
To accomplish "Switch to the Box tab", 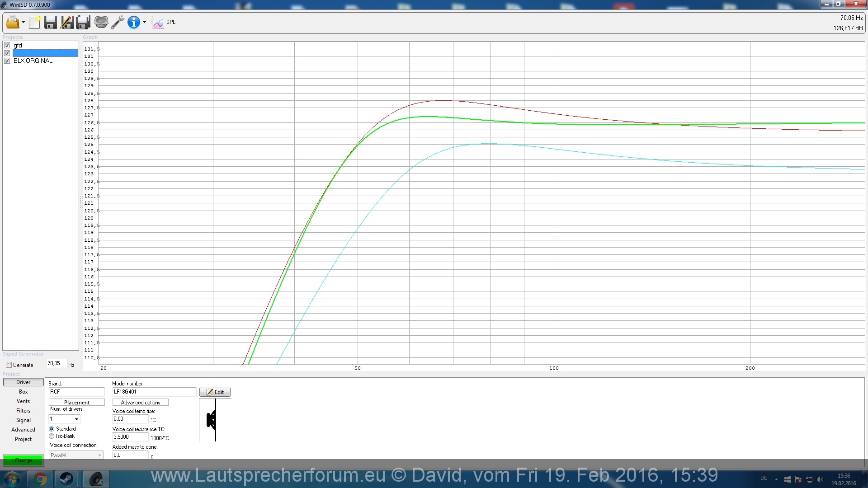I will point(24,392).
